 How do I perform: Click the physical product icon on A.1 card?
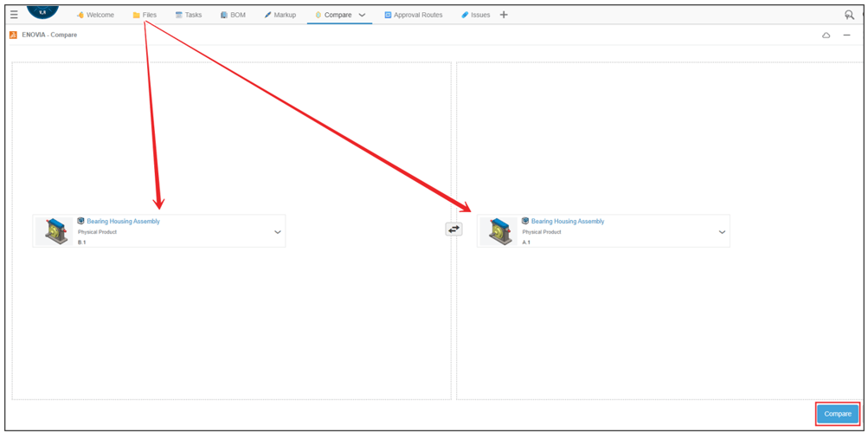pyautogui.click(x=525, y=220)
